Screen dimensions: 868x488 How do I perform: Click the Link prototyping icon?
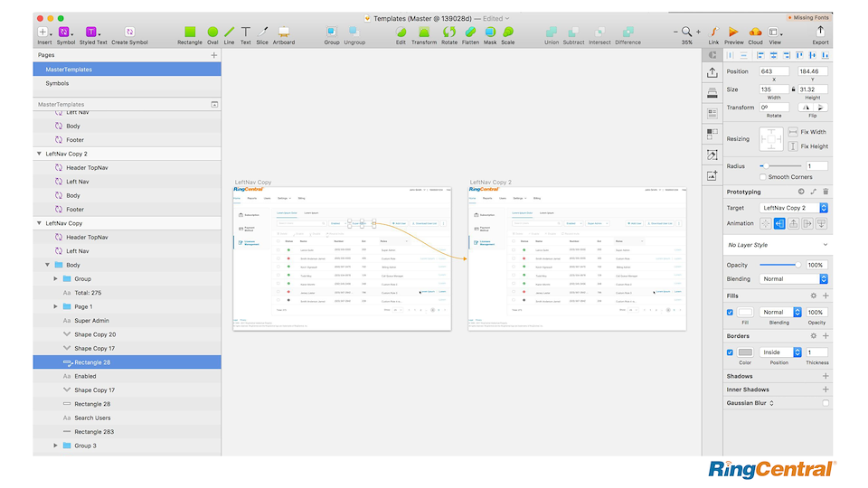coord(713,33)
